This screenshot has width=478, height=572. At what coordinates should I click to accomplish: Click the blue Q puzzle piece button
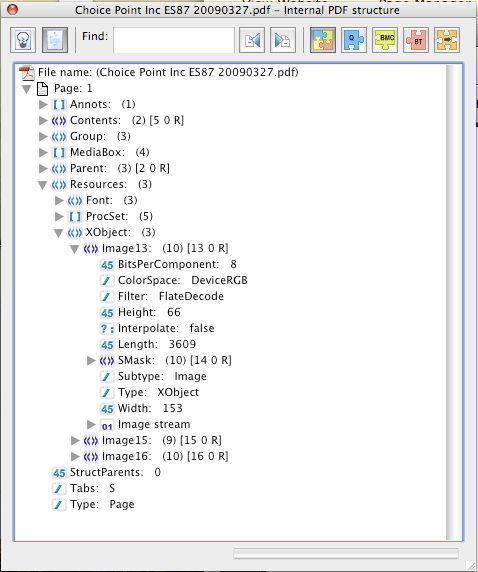tap(354, 39)
